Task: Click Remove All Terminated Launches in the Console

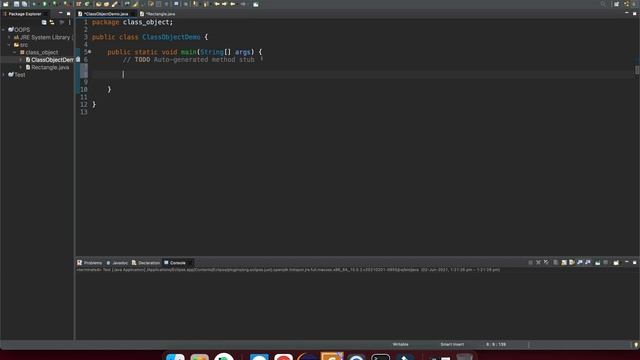Action: pos(546,262)
